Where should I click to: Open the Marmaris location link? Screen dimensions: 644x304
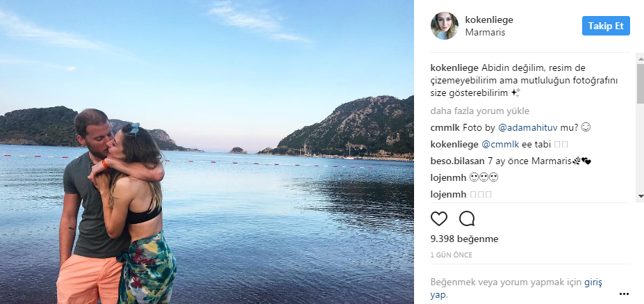click(485, 33)
